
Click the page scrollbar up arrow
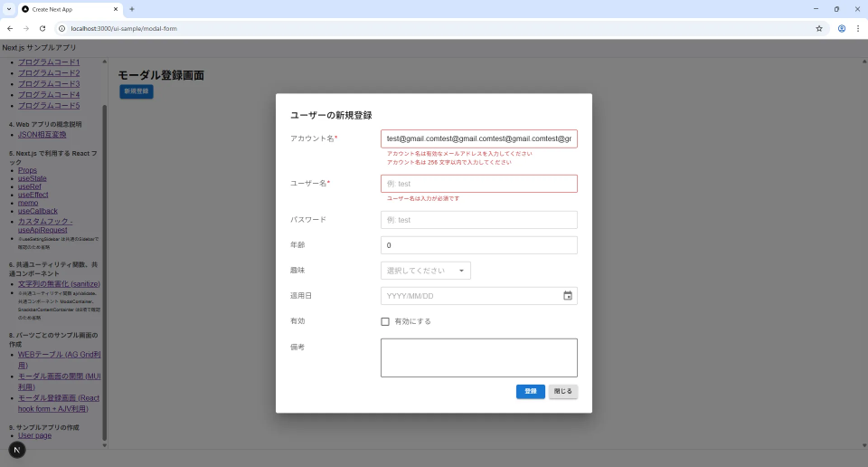pos(864,61)
